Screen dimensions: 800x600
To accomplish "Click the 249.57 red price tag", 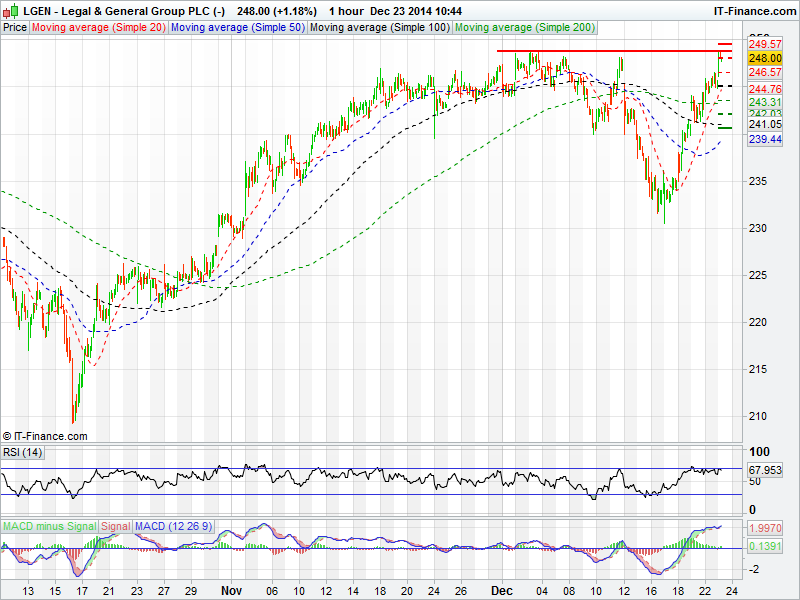I will coord(765,45).
